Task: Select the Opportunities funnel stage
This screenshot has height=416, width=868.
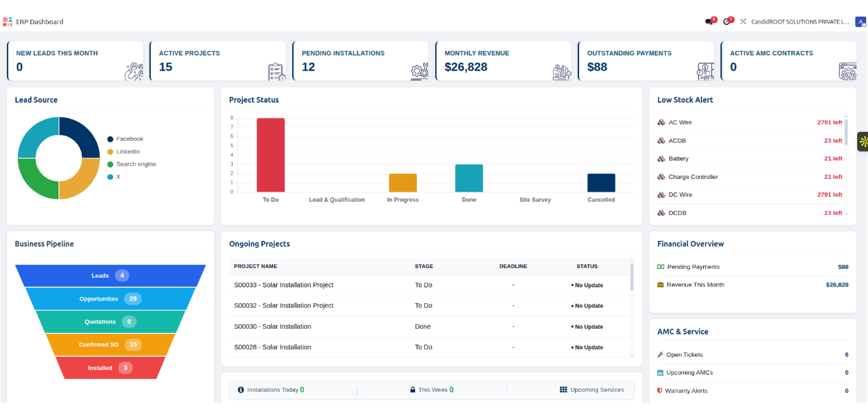Action: pyautogui.click(x=111, y=299)
